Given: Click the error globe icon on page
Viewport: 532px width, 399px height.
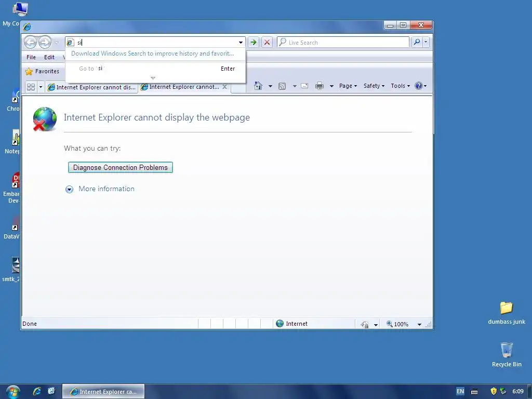Looking at the screenshot, I should click(x=45, y=119).
